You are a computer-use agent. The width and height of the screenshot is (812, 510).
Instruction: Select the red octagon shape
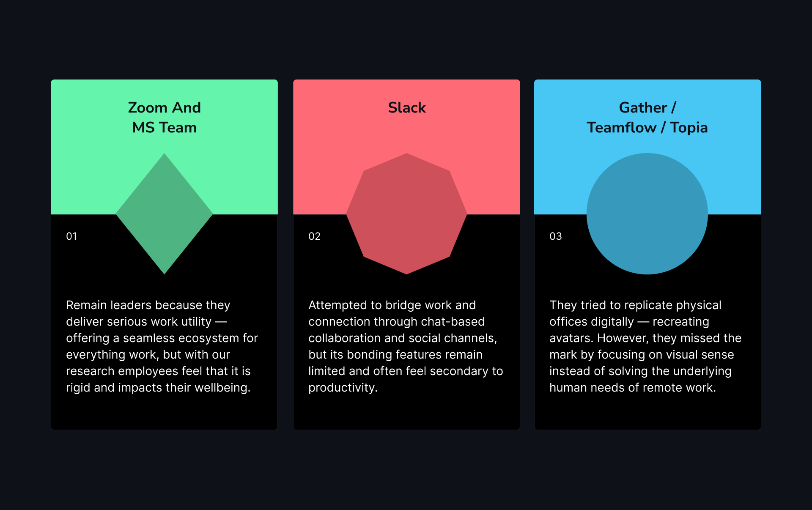pyautogui.click(x=406, y=214)
